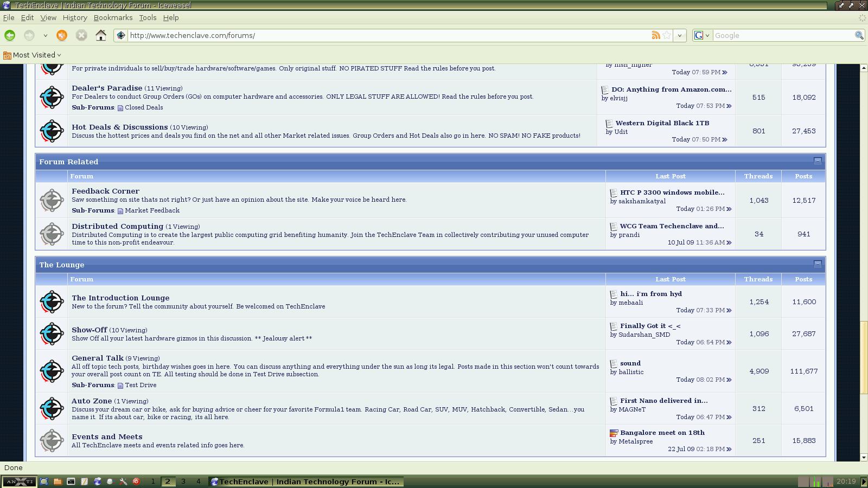Image resolution: width=868 pixels, height=488 pixels.
Task: Click the red power icon in taskbar
Action: (x=136, y=481)
